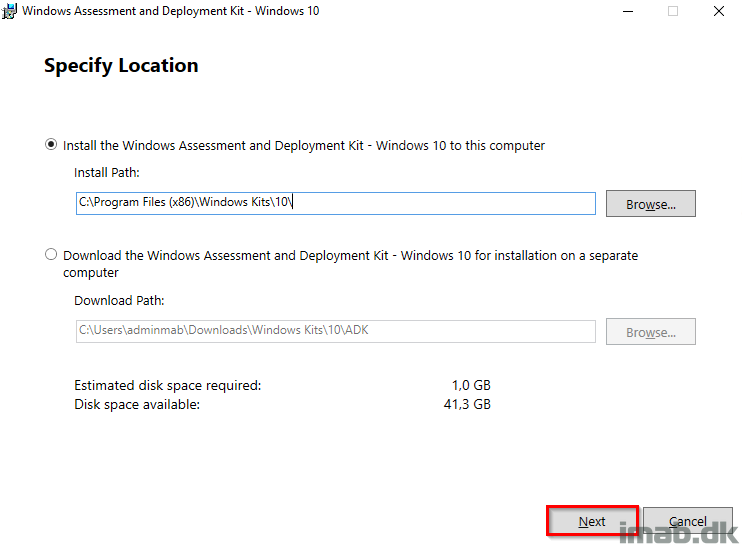The height and width of the screenshot is (545, 742).
Task: Click Next to continue setup
Action: pos(592,521)
